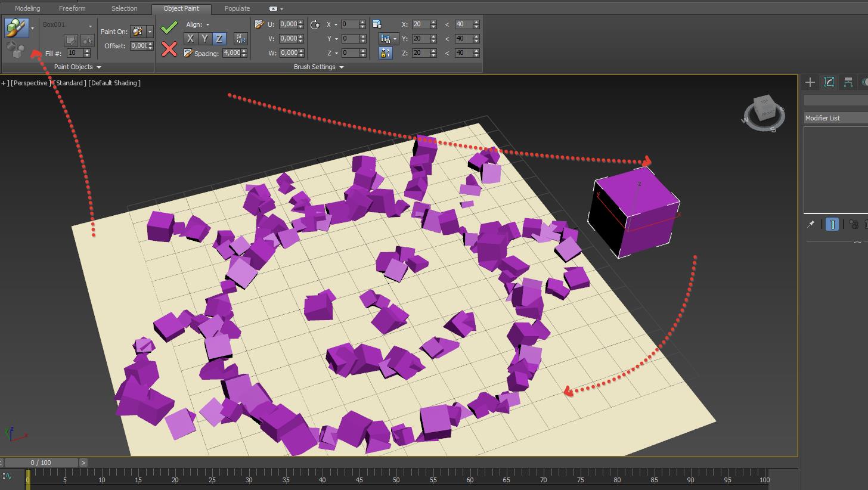This screenshot has height=490, width=868.
Task: Click frame 50 on the timeline
Action: tap(396, 479)
